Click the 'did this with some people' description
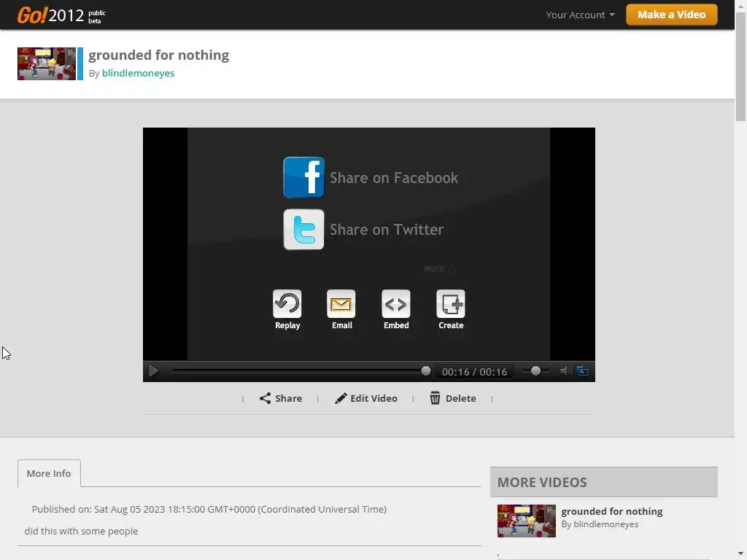The image size is (747, 560). (81, 531)
